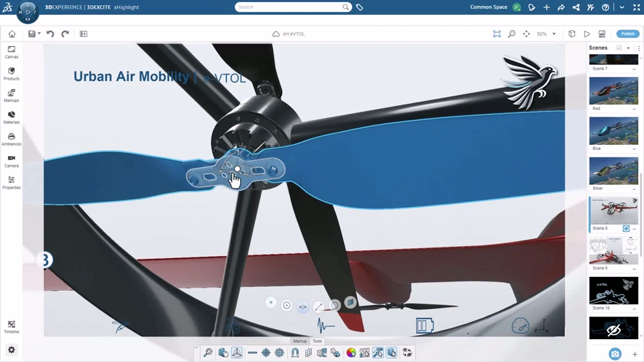Toggle the paint-roller select tool
This screenshot has height=362, width=644.
[378, 353]
